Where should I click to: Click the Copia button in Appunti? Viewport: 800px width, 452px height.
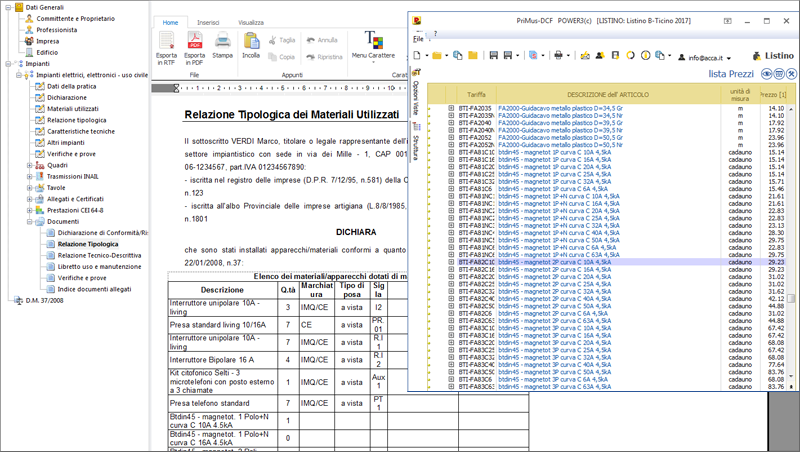(282, 57)
